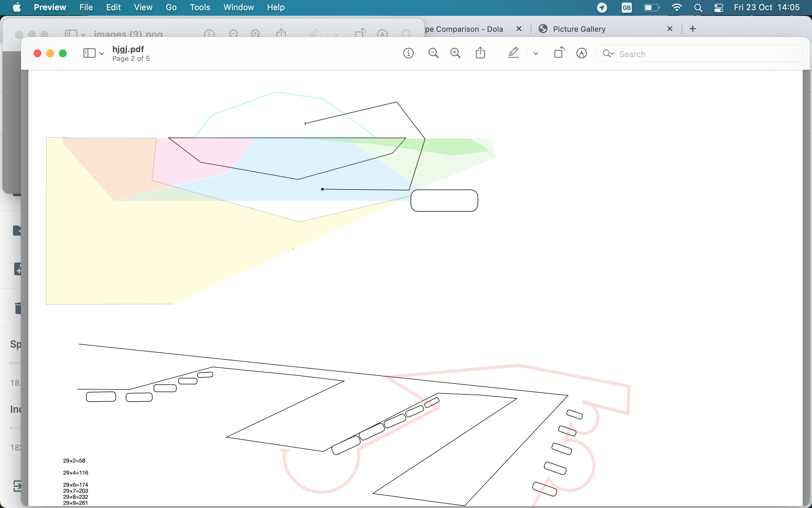Click the hjgj.pdf document title
The image size is (812, 508).
click(x=128, y=49)
